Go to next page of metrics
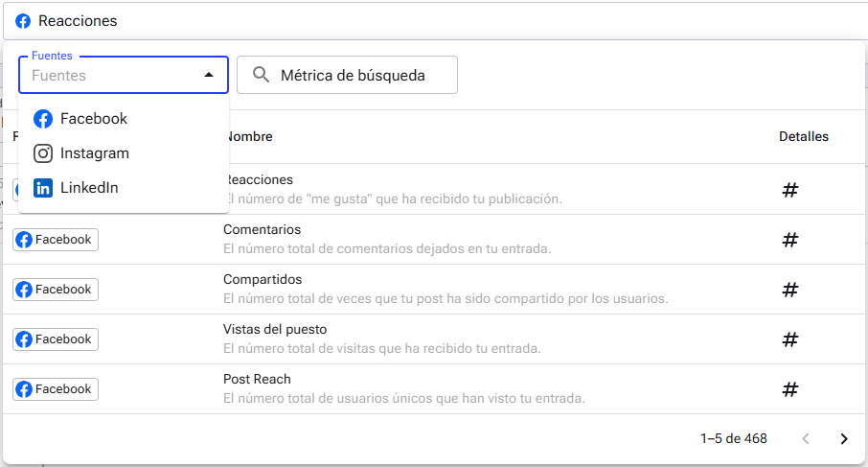The image size is (868, 467). point(844,439)
